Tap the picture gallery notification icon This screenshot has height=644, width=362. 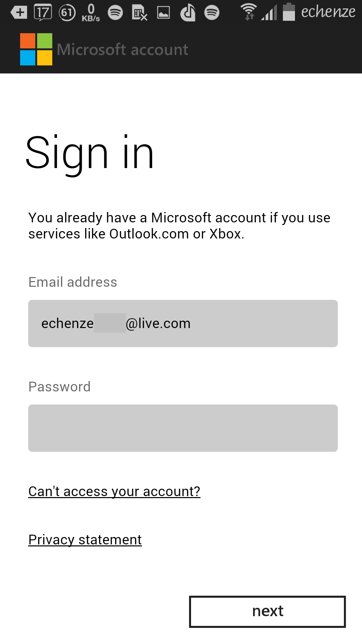click(164, 13)
